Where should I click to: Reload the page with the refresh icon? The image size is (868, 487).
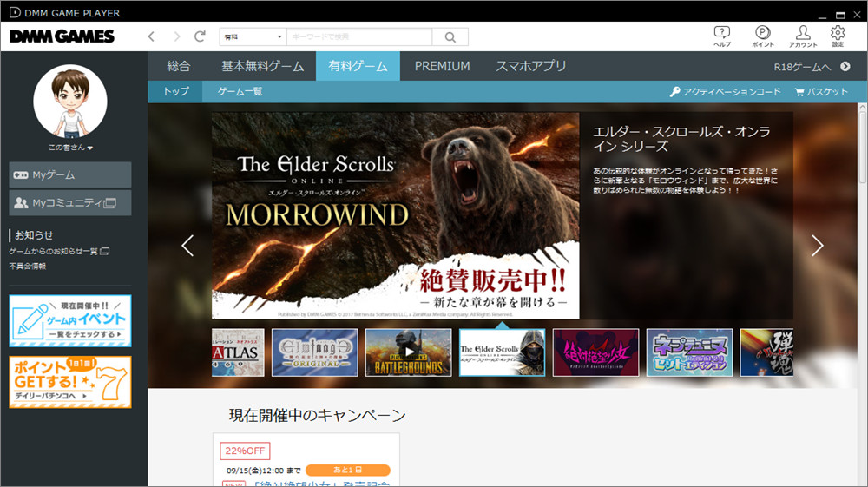[x=201, y=36]
